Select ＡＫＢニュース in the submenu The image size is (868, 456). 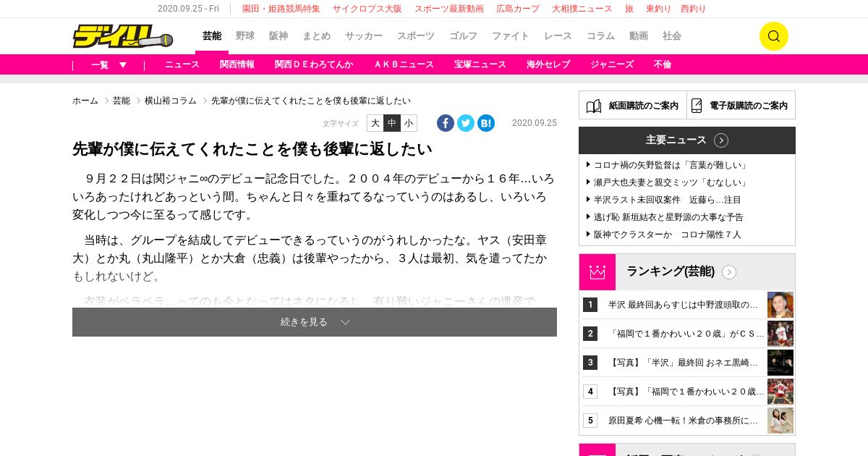[404, 64]
